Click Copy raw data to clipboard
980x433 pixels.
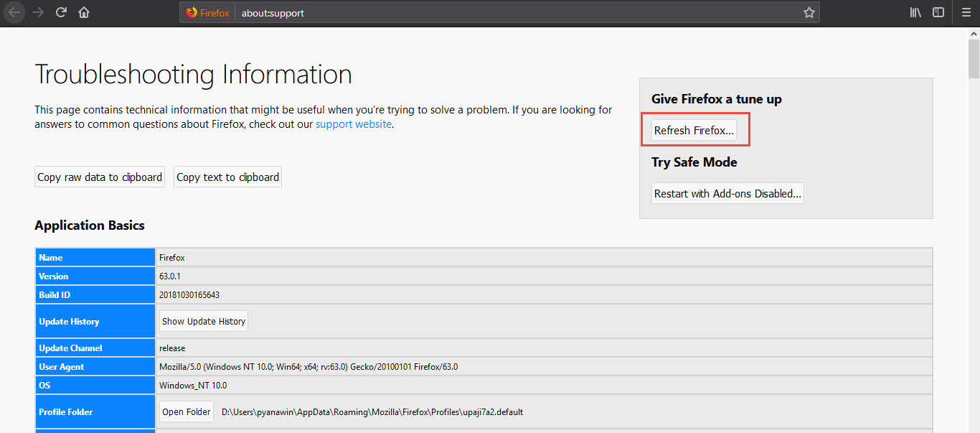coord(100,177)
